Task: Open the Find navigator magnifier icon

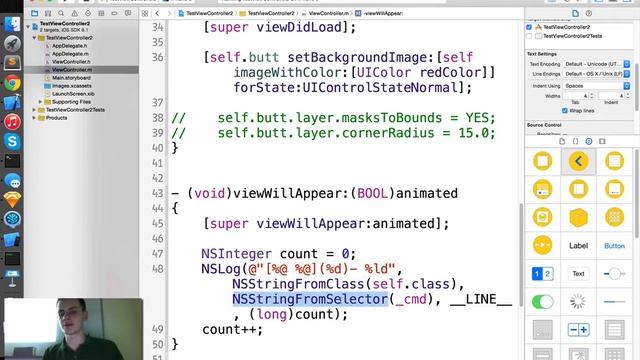Action: [61, 13]
